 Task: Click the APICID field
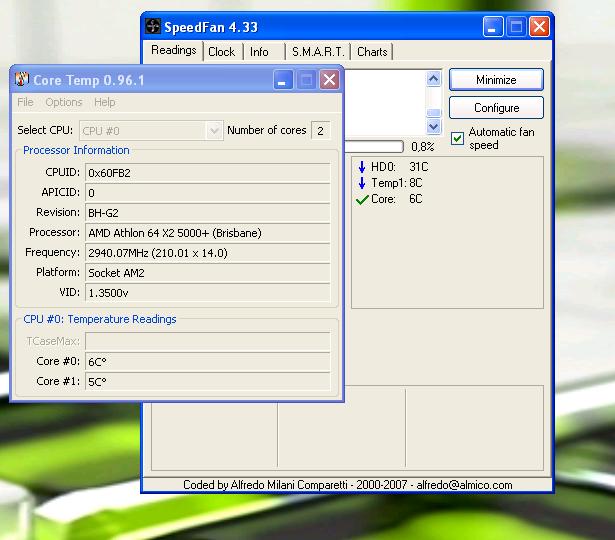[207, 193]
